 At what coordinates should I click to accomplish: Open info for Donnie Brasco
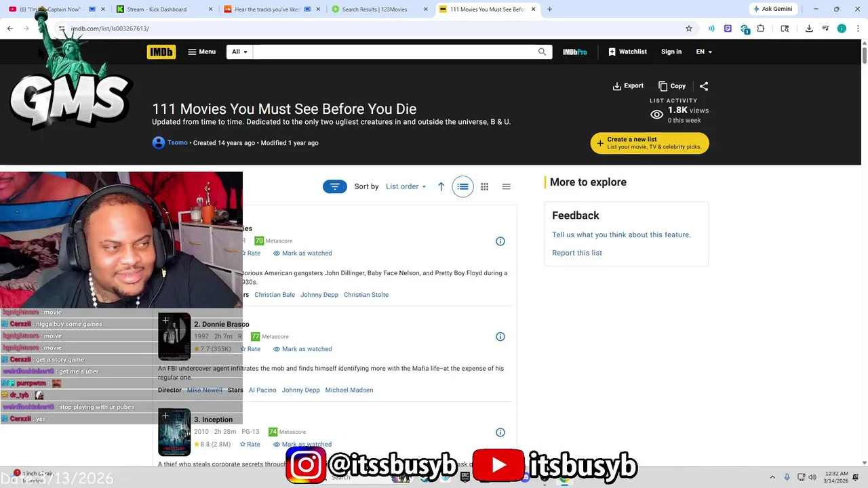(x=500, y=337)
